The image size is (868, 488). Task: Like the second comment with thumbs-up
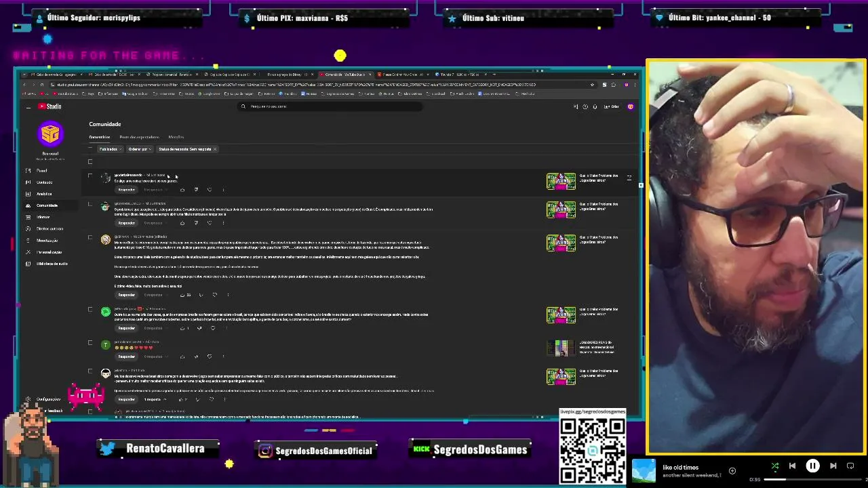pos(182,223)
